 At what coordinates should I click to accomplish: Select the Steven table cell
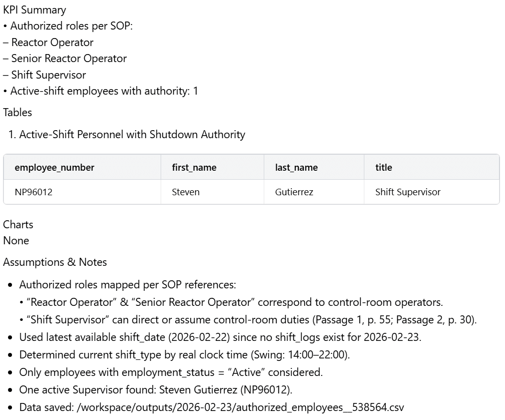pos(186,192)
